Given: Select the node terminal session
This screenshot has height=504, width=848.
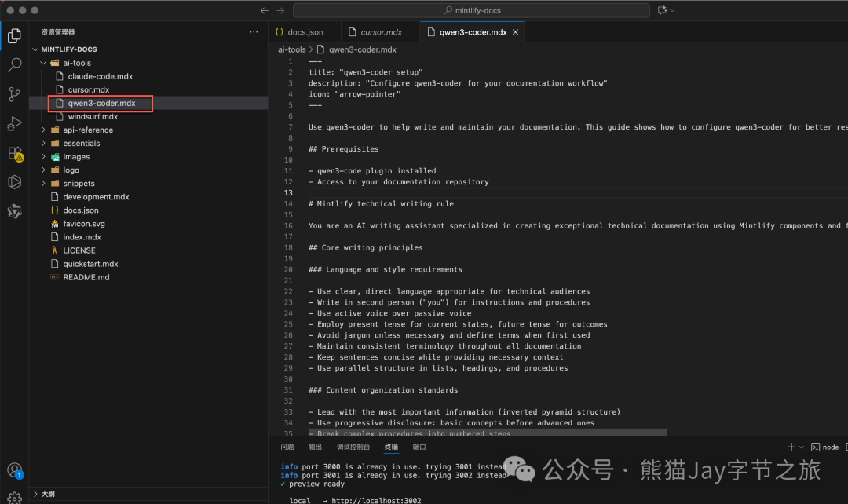Looking at the screenshot, I should tap(824, 447).
